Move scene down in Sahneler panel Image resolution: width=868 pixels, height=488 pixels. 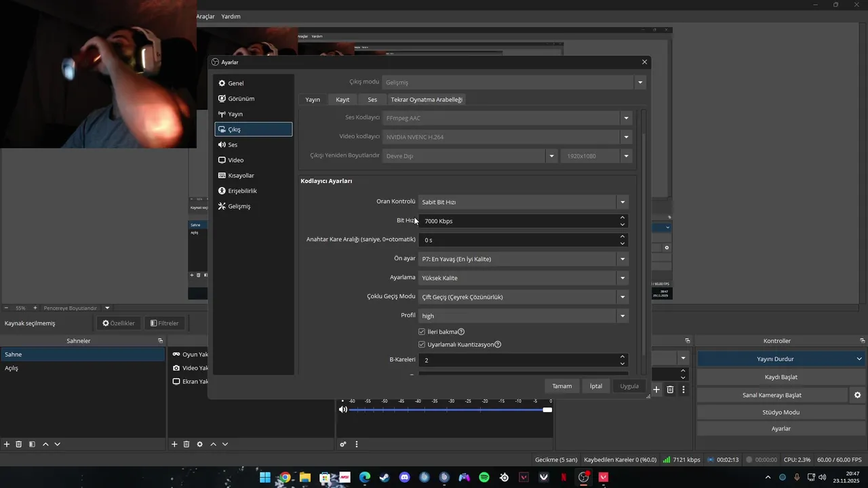pos(58,444)
